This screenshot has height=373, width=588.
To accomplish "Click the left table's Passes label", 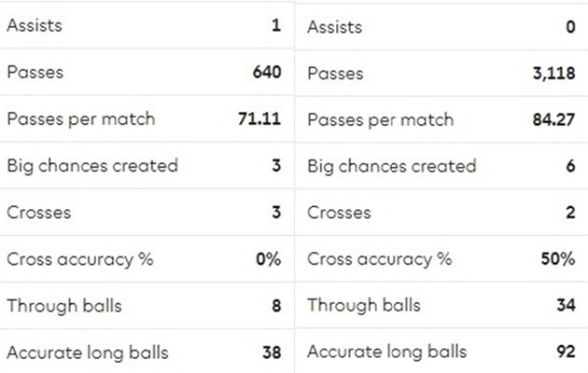I will pyautogui.click(x=35, y=73).
